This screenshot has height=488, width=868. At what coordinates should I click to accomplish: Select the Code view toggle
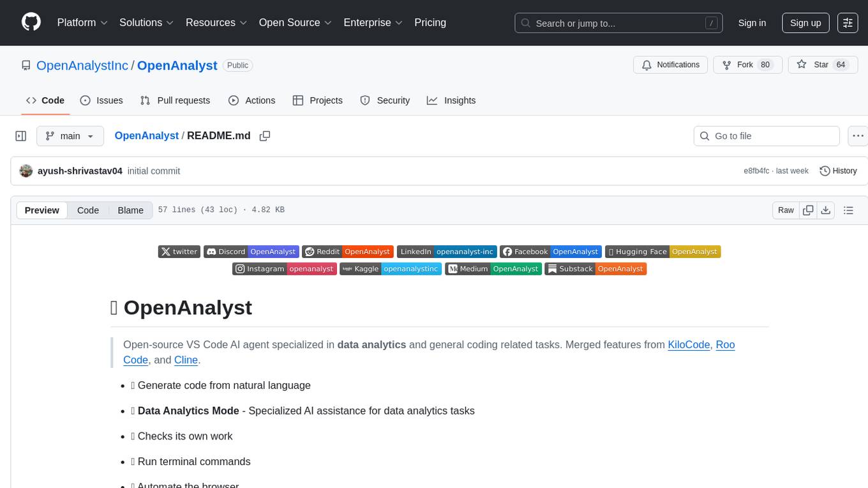(88, 210)
